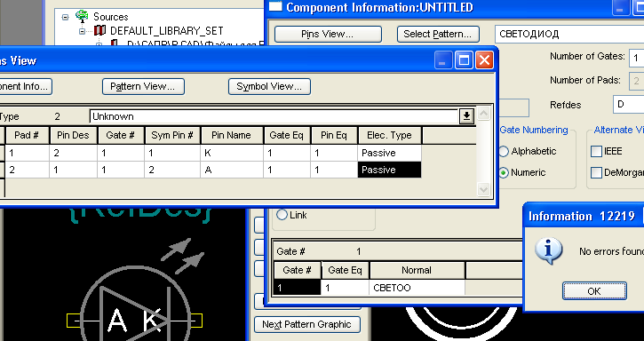Close the Pins View window
The width and height of the screenshot is (644, 341).
click(x=485, y=60)
